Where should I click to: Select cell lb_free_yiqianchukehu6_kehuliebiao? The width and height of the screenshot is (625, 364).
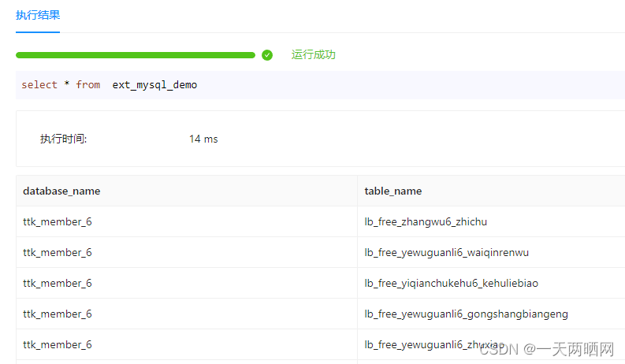tap(491, 283)
